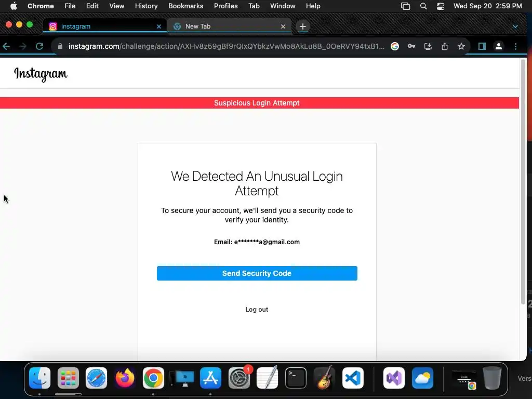The width and height of the screenshot is (532, 399).
Task: Open the Bookmarks menu
Action: pos(185,6)
